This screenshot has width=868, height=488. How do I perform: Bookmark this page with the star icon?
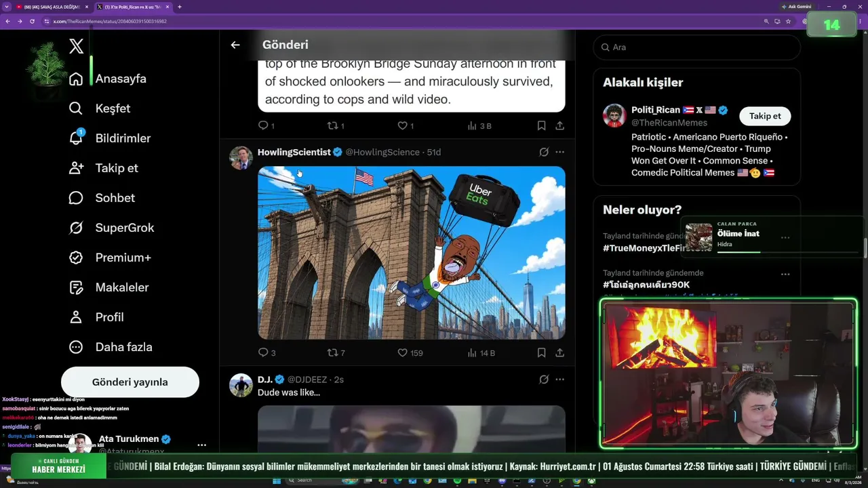[x=788, y=21]
